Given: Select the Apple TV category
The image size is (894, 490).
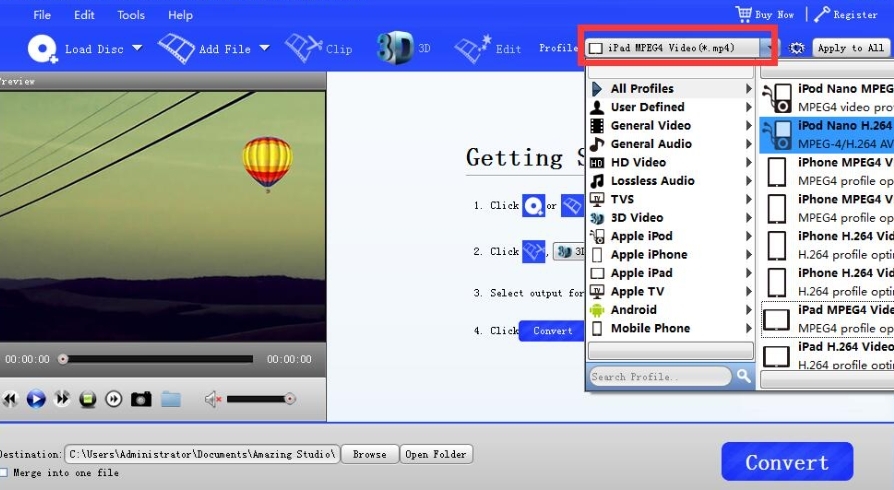Looking at the screenshot, I should 671,291.
